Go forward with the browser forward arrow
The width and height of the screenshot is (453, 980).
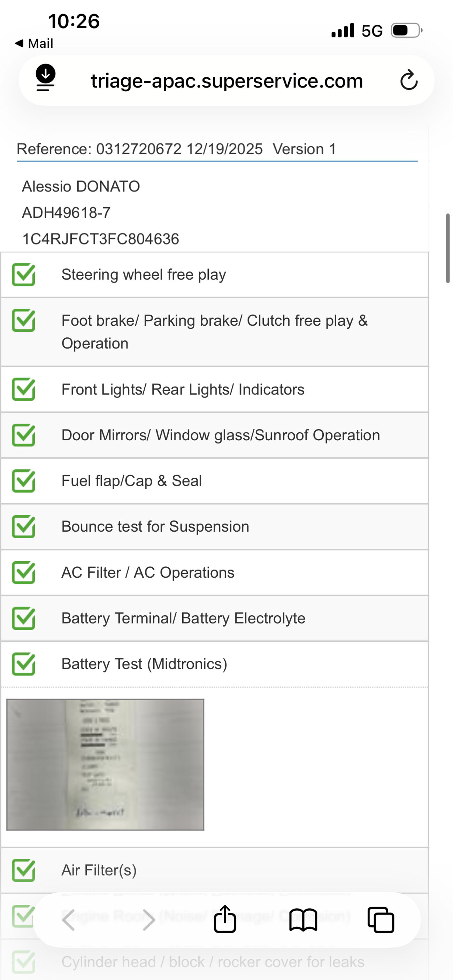point(148,920)
